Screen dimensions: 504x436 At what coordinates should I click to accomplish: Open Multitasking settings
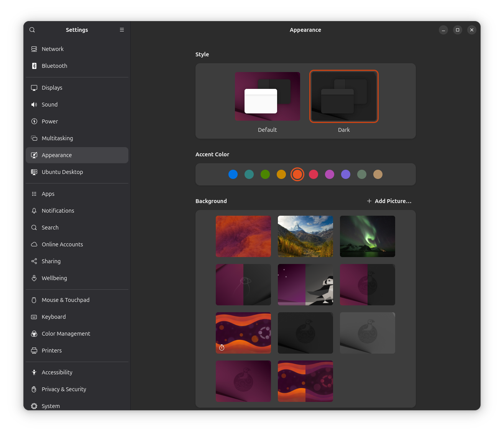[57, 138]
